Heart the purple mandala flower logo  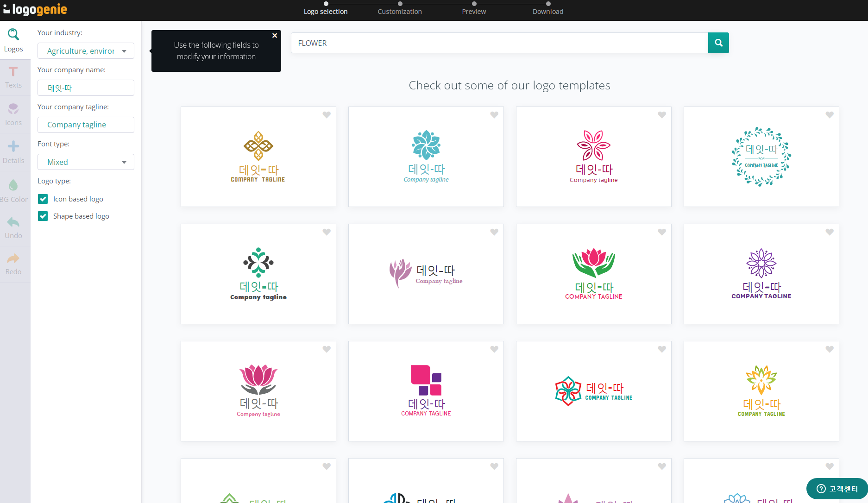click(830, 232)
